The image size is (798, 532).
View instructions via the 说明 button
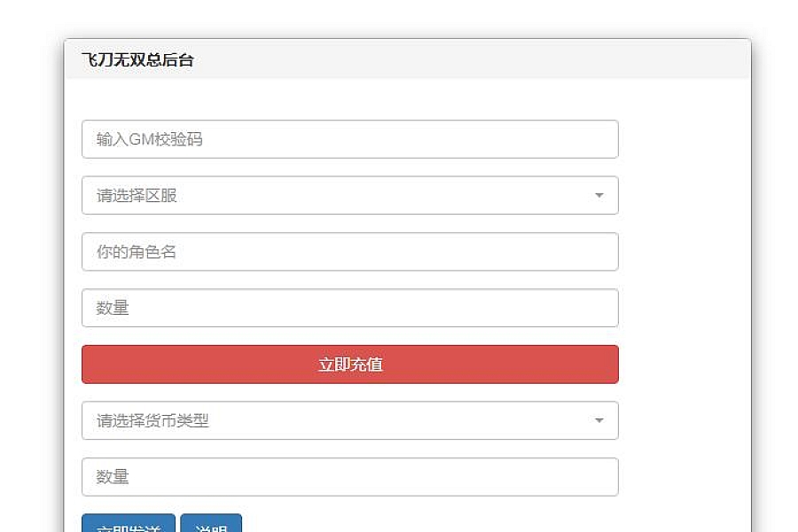pos(211,523)
